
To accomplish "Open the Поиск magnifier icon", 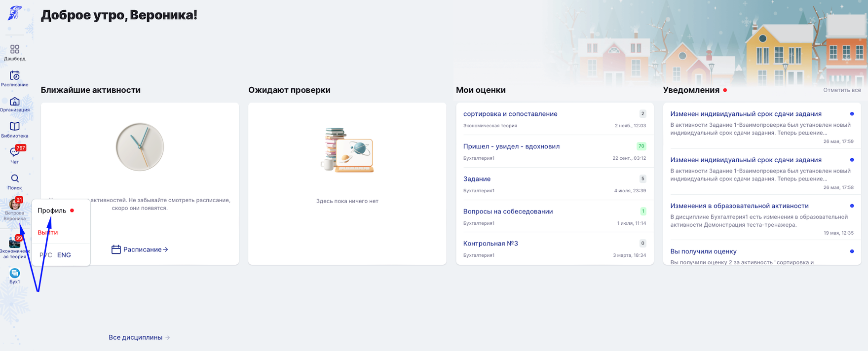I will (15, 178).
